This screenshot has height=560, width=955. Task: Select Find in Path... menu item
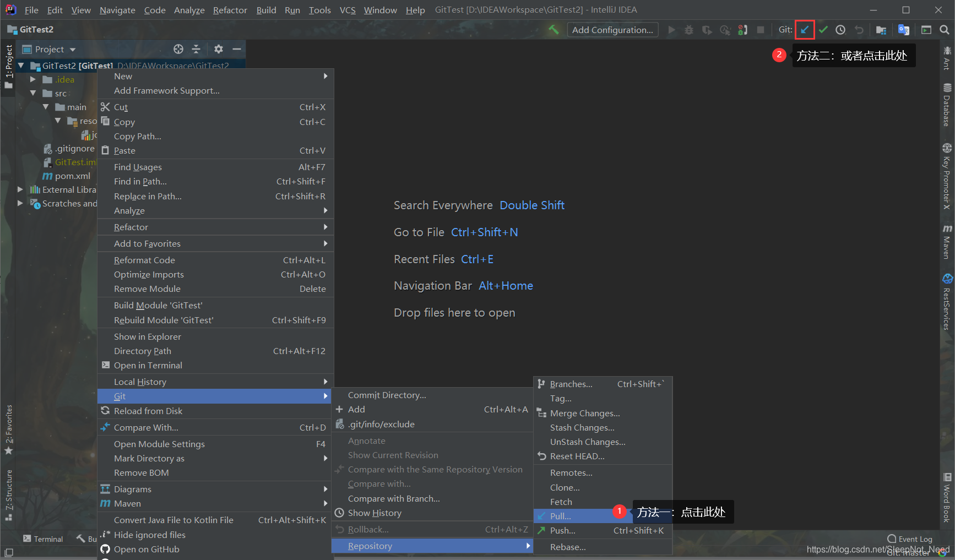(215, 181)
